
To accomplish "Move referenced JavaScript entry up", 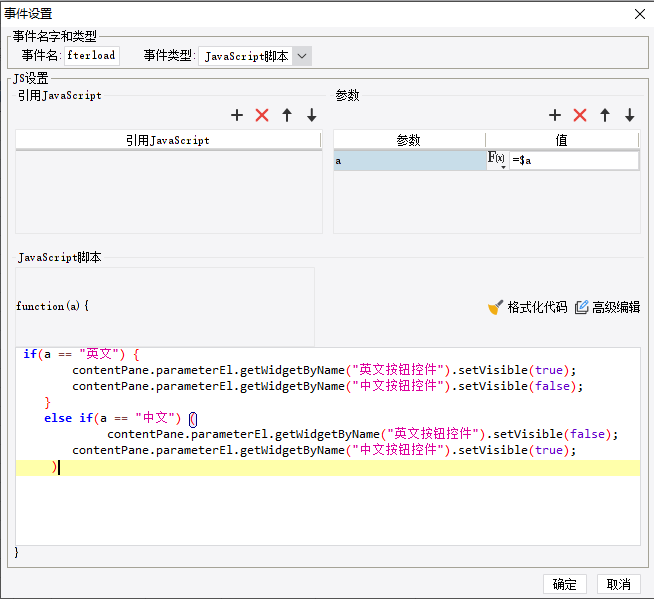I will (287, 116).
